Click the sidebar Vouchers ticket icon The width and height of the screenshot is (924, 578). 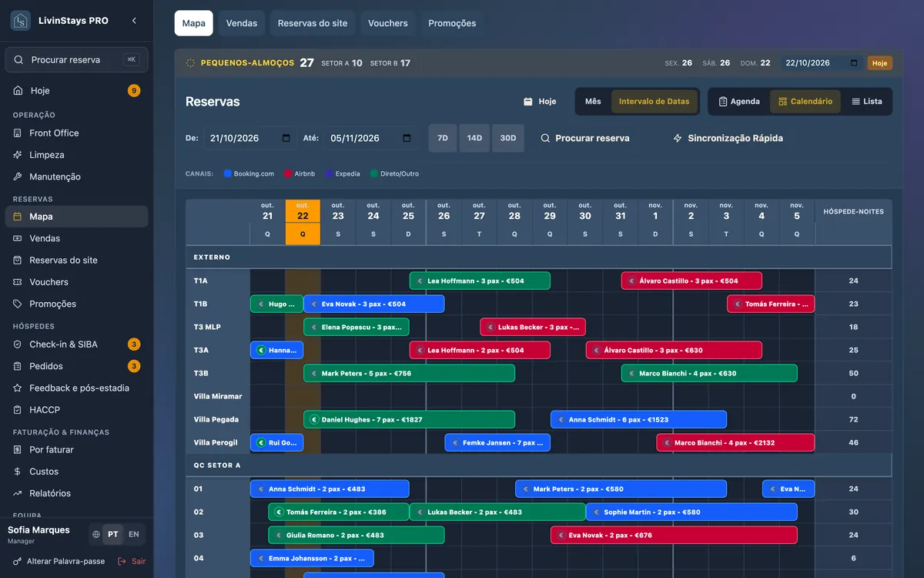pos(18,282)
